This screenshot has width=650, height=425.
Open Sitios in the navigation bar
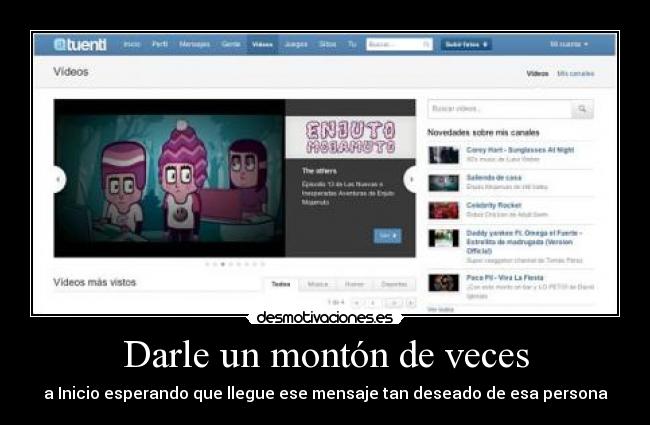click(x=327, y=44)
